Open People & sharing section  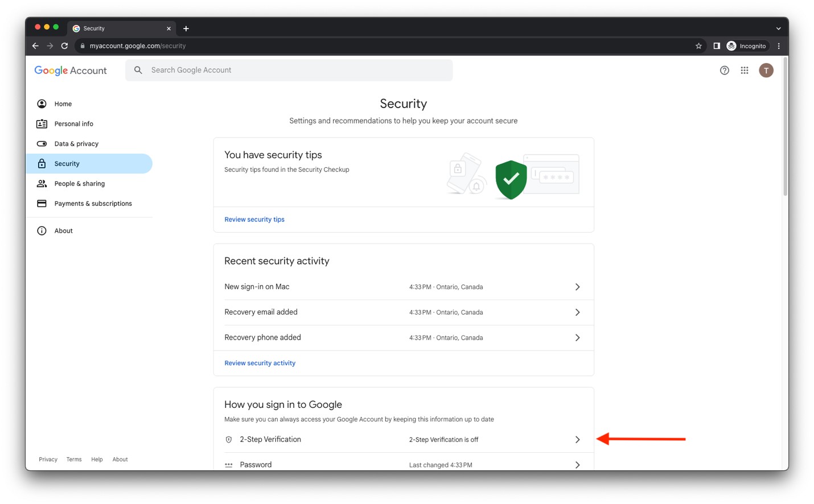[x=89, y=184]
